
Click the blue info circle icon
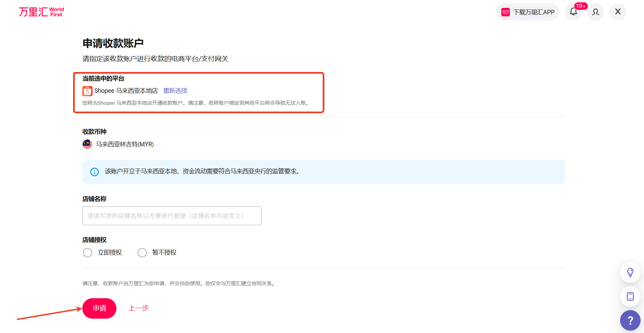pyautogui.click(x=95, y=172)
